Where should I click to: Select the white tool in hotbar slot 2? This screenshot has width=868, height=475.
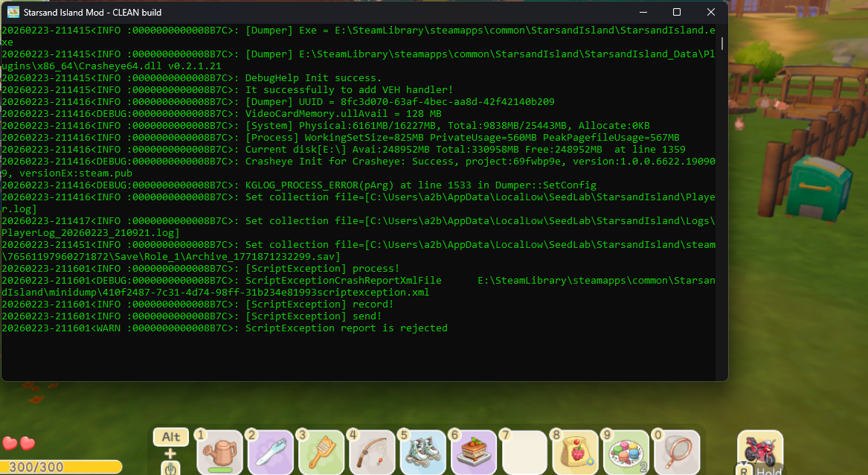click(x=271, y=452)
